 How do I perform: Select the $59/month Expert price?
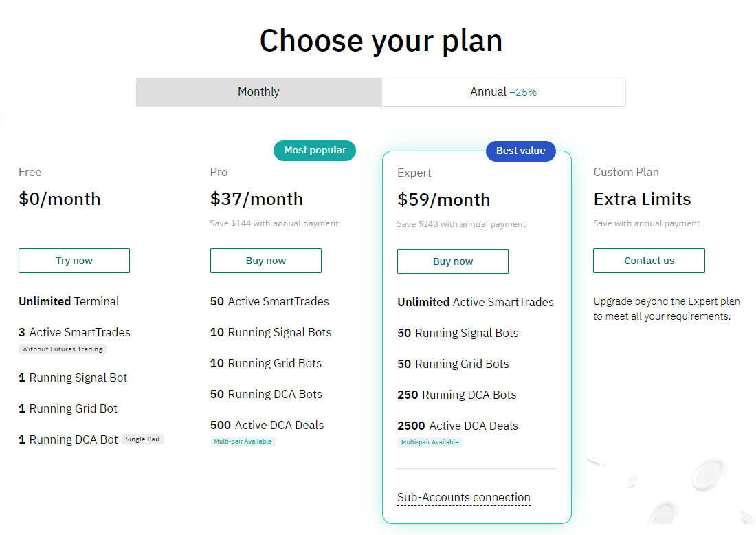[443, 199]
